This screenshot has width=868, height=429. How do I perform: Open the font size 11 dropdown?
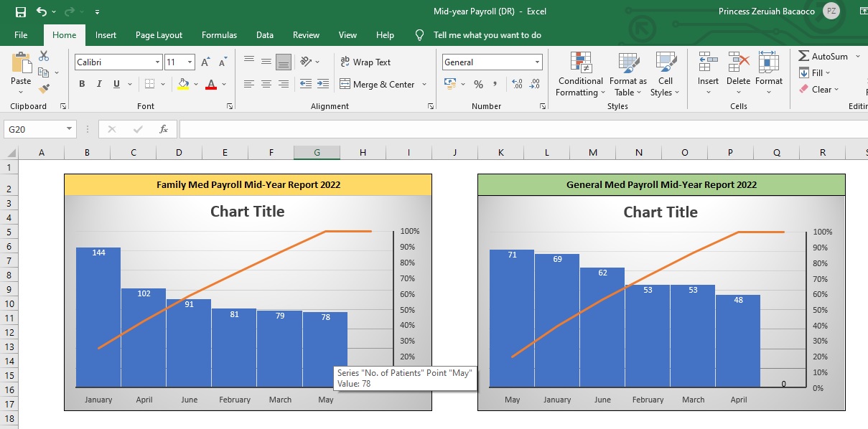click(190, 62)
